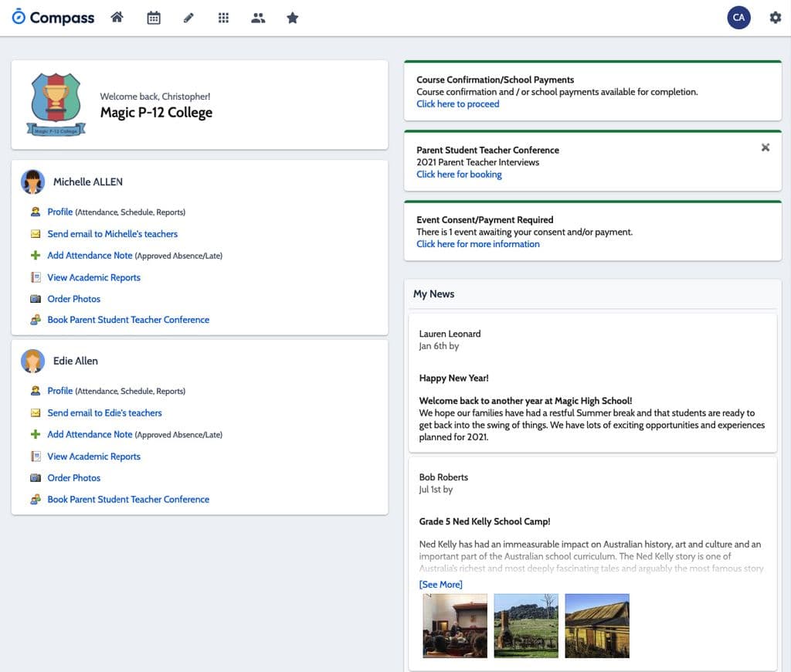Click Edie Allen's avatar picture
The height and width of the screenshot is (672, 791).
[x=32, y=361]
